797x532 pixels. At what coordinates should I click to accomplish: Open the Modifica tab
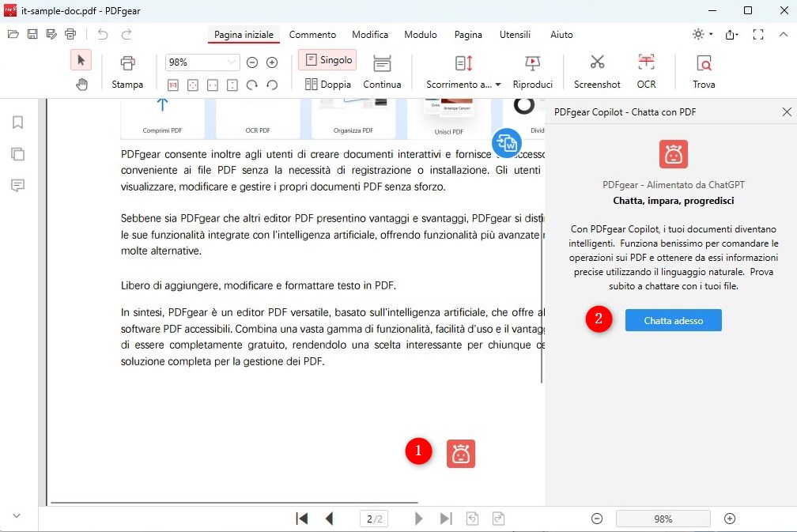(370, 35)
